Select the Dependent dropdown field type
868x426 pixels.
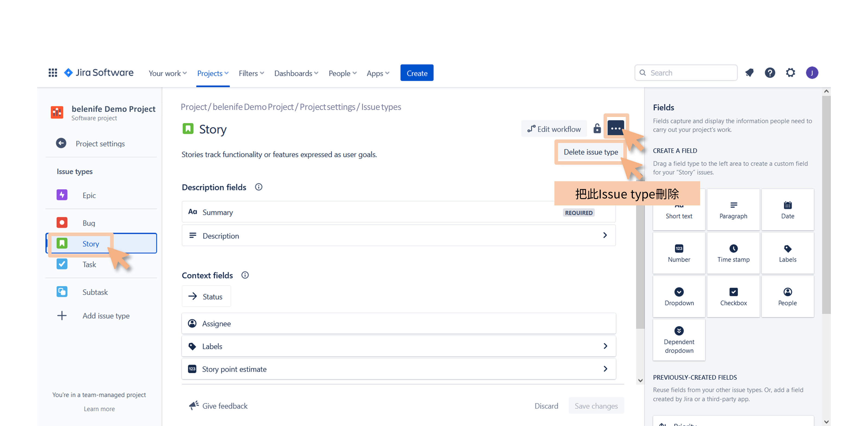tap(679, 340)
